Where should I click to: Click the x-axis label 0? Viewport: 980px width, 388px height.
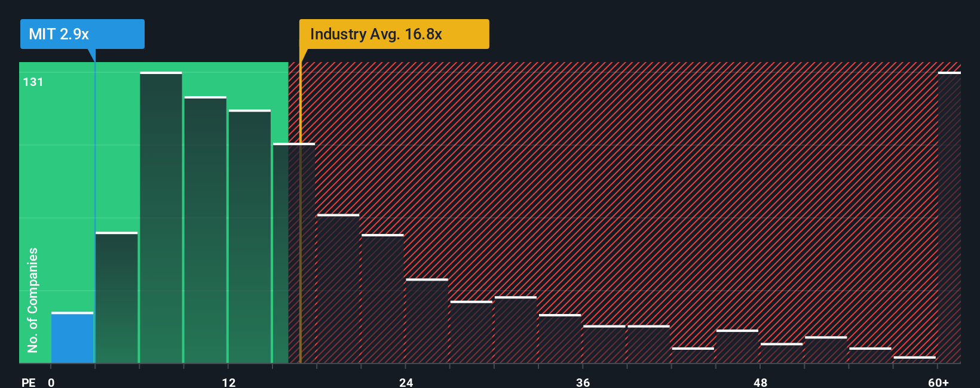(x=51, y=382)
